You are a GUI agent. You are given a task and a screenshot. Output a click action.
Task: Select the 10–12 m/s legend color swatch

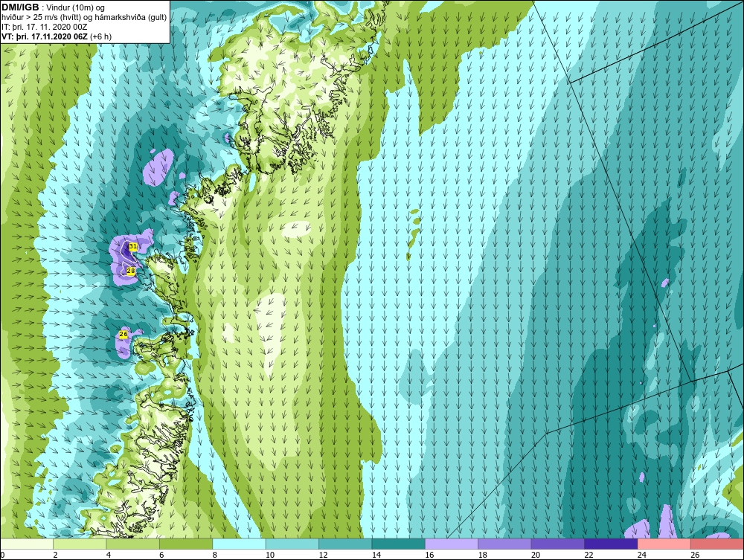point(292,544)
